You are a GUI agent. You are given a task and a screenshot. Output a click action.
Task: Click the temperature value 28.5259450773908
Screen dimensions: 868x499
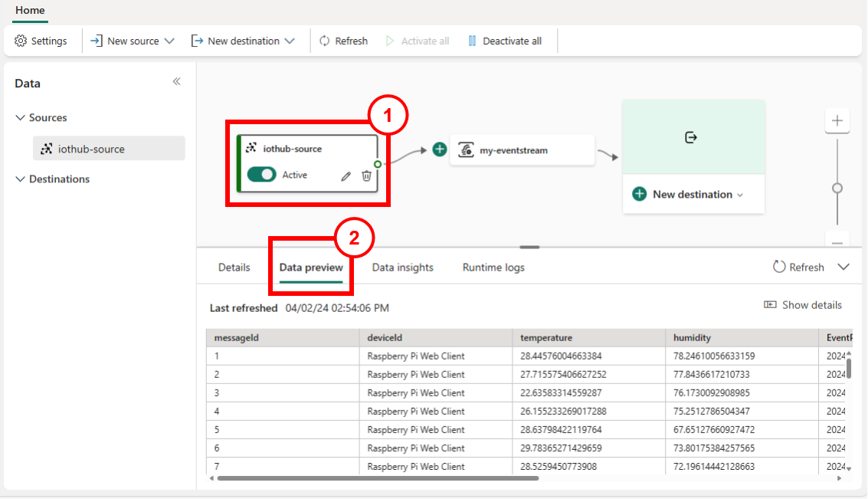coord(558,466)
